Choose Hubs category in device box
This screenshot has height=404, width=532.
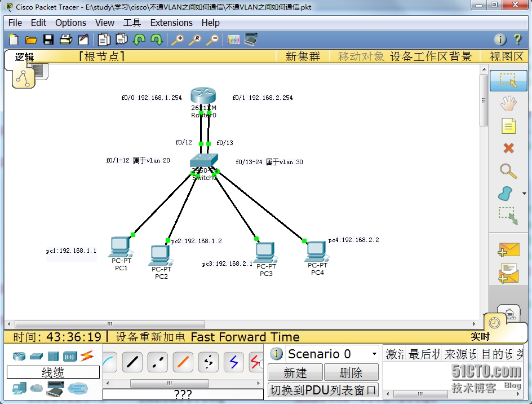coord(54,356)
